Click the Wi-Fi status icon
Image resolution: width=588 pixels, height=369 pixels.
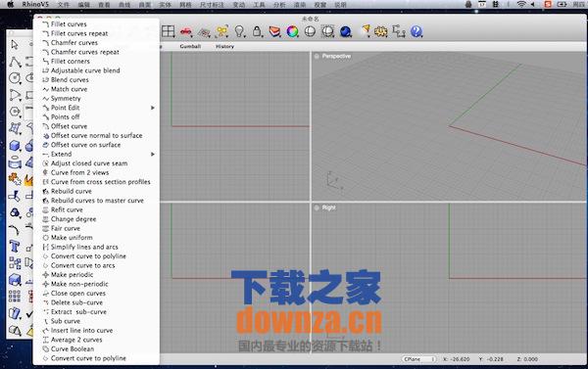pos(521,5)
